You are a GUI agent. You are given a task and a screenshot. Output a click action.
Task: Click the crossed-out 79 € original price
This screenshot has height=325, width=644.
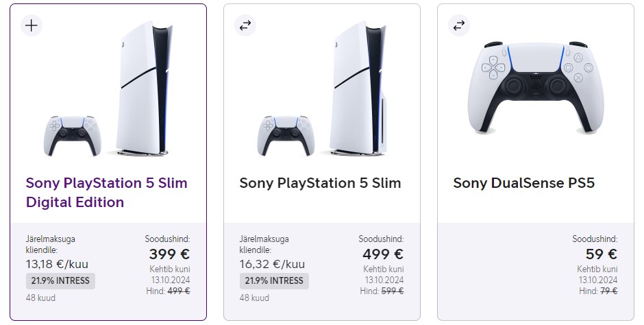click(x=608, y=291)
